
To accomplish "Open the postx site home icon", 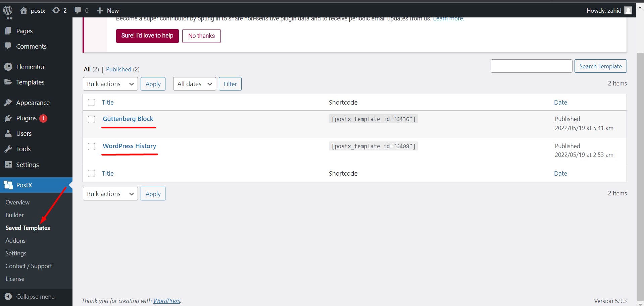I will (23, 10).
